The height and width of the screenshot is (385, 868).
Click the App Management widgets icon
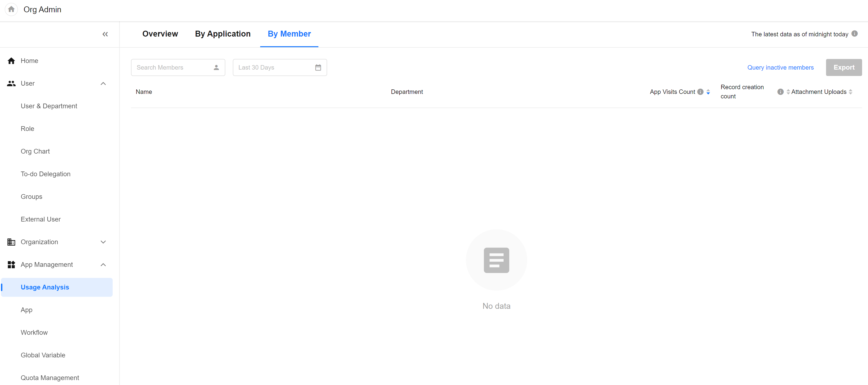(x=11, y=264)
